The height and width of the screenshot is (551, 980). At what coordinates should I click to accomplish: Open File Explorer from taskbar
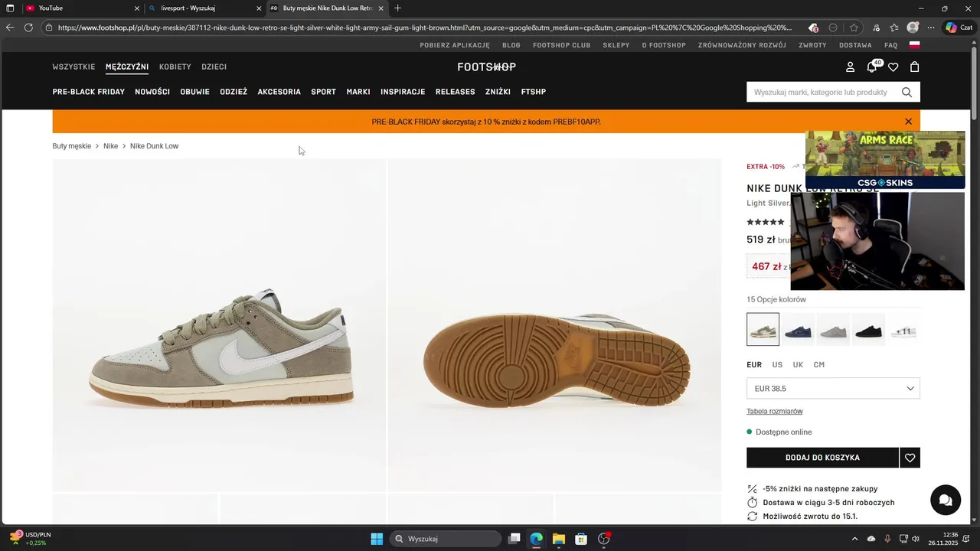tap(559, 539)
